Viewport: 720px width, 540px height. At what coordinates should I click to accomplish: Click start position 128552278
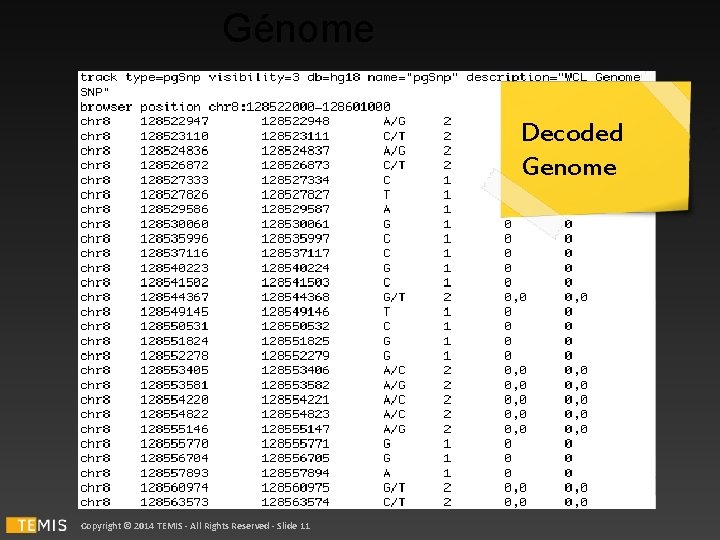click(x=174, y=356)
